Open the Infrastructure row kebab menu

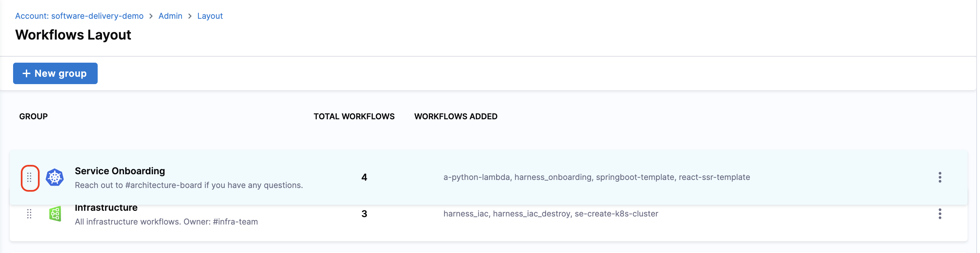[x=939, y=214]
